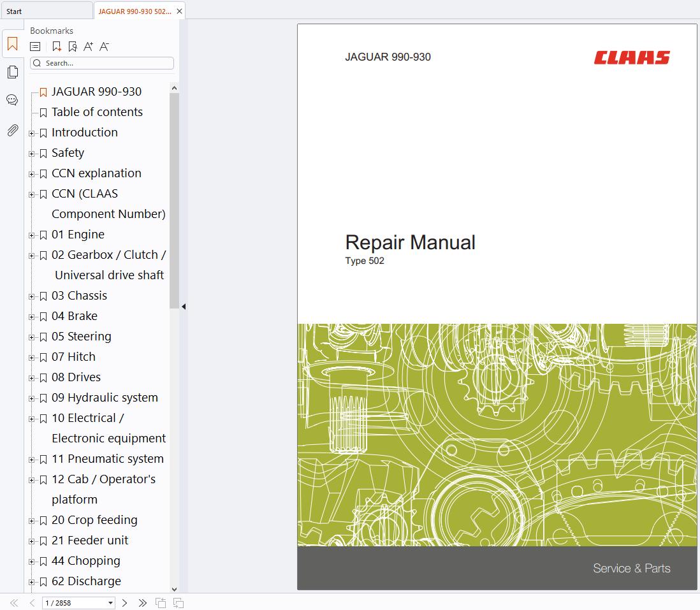Viewport: 700px width, 610px height.
Task: Click the next view icon in status bar
Action: 179,603
